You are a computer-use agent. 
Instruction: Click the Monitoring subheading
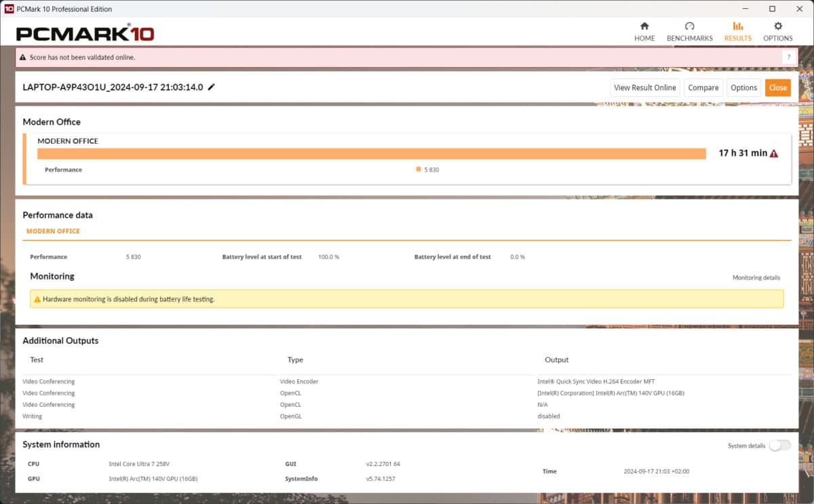(x=52, y=276)
